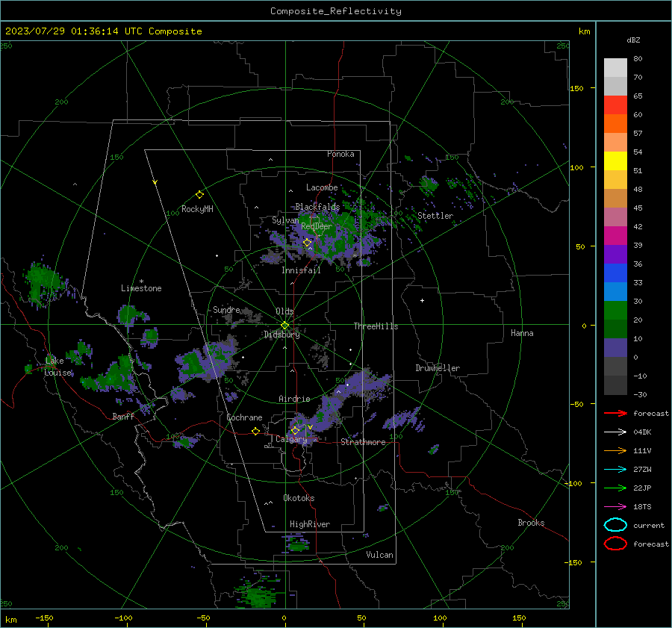Select the bright green 30-20 dBZ swatch
Viewport: 672px width, 628px height.
click(x=615, y=311)
